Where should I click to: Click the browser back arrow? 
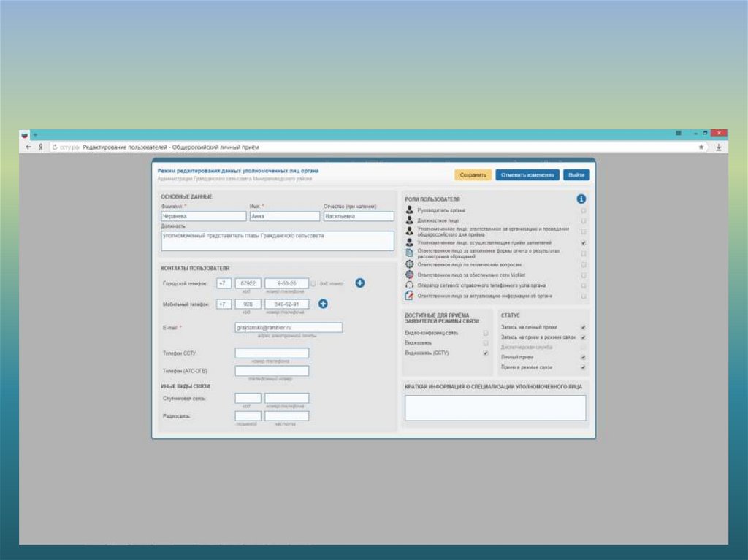(x=28, y=147)
